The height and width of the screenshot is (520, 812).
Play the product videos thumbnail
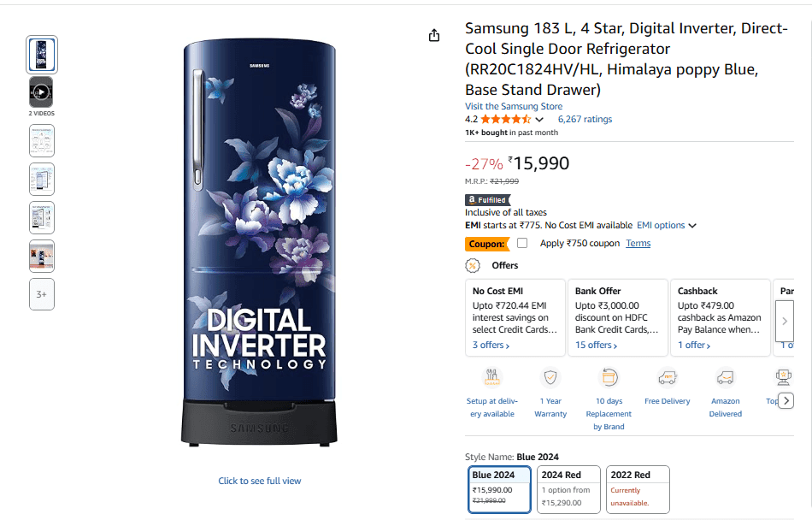pyautogui.click(x=41, y=92)
